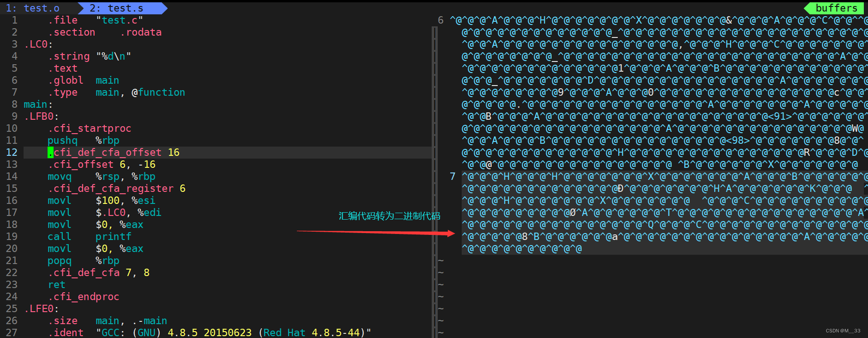Click the 'ret' instruction on line 23
Screen dimensions: 868x338
point(56,285)
